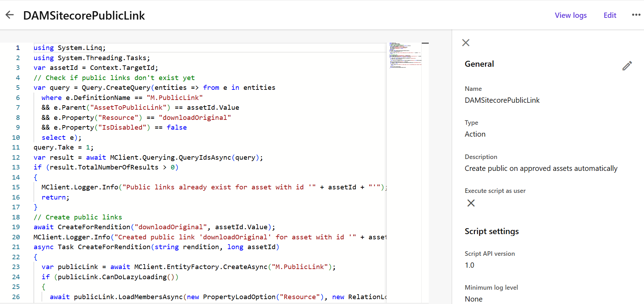Click the page title DAMSitecorePublicLink
Image resolution: width=644 pixels, height=304 pixels.
tap(84, 15)
